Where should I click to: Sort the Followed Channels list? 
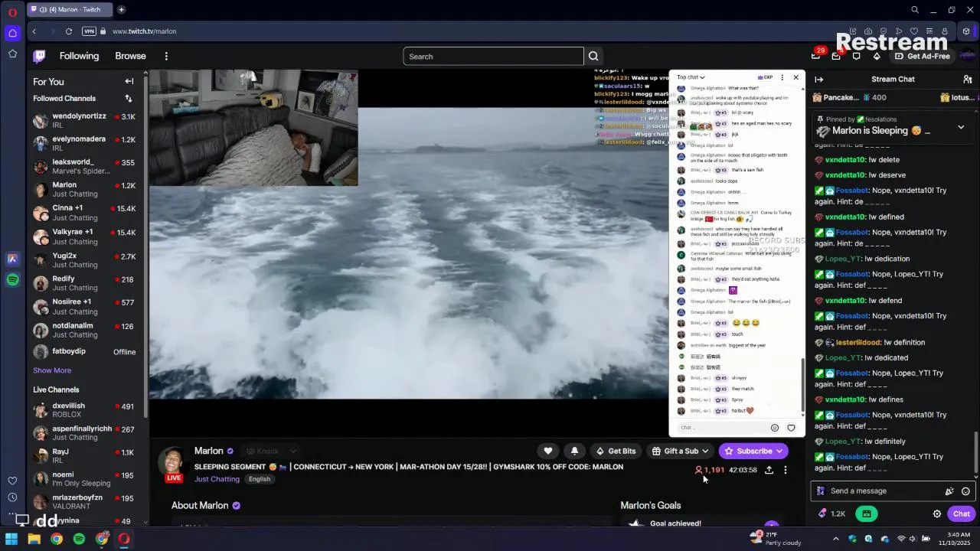coord(129,99)
